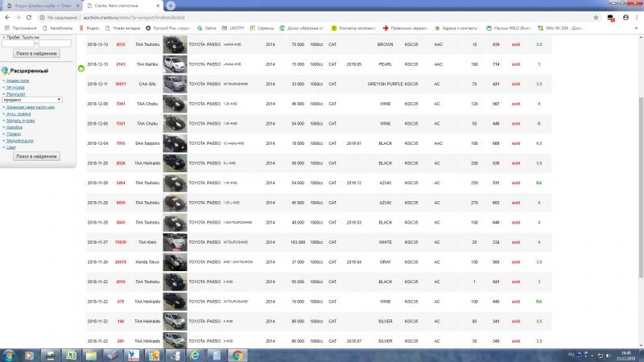Viewport: 644px width, 362px height.
Task: Open the Chrome three-dot menu
Action: [x=637, y=18]
